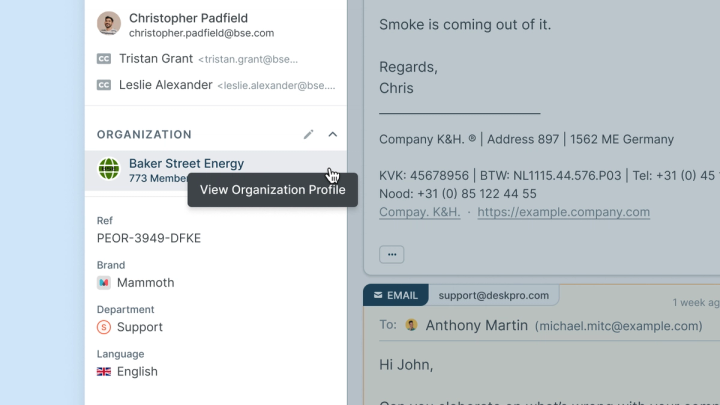Click Anthony Martin's avatar in To field
This screenshot has width=720, height=405.
411,325
